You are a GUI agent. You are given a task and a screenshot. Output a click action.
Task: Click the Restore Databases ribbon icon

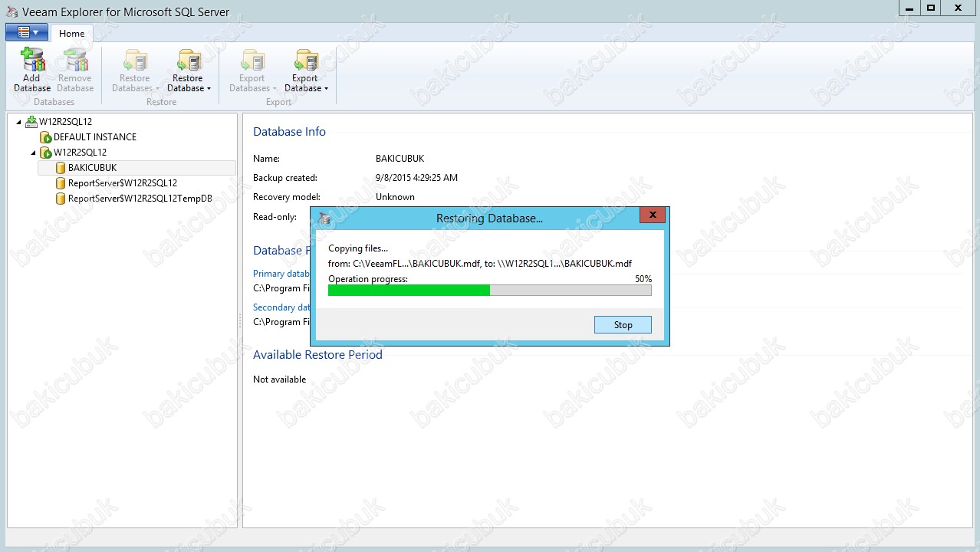[135, 61]
